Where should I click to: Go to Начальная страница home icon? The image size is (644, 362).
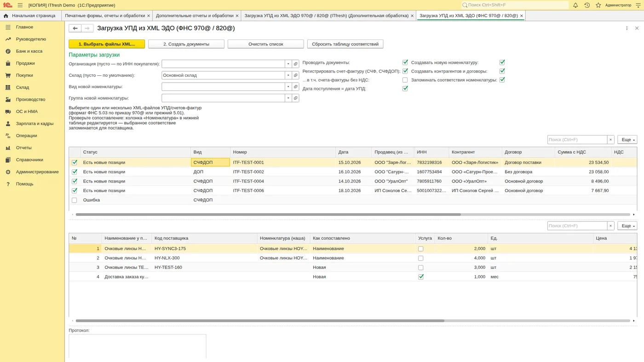[6, 16]
